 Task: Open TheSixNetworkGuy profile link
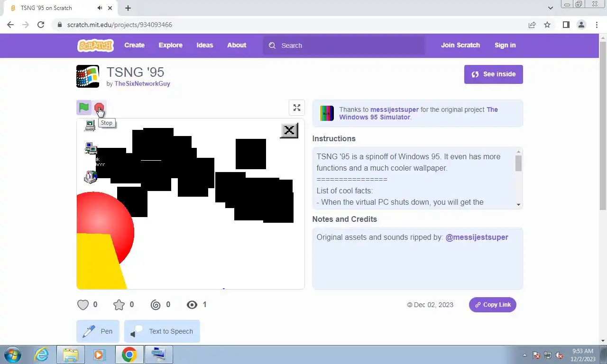coord(142,83)
